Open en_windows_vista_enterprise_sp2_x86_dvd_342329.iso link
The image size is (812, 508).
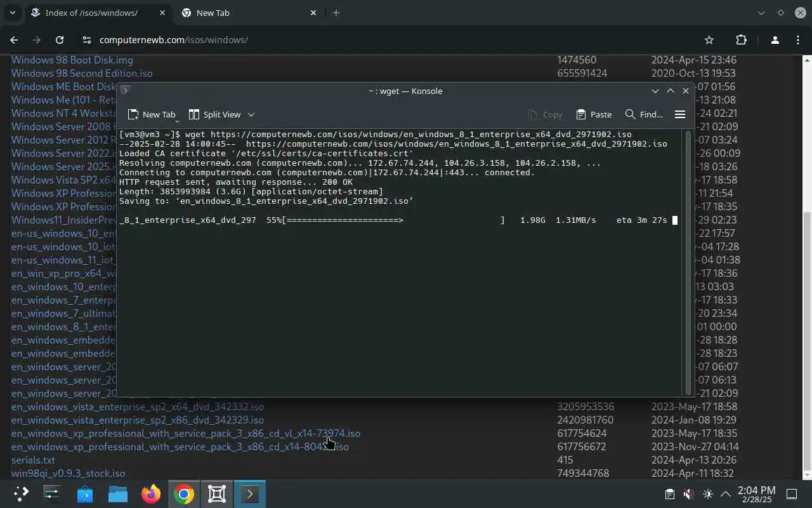138,420
